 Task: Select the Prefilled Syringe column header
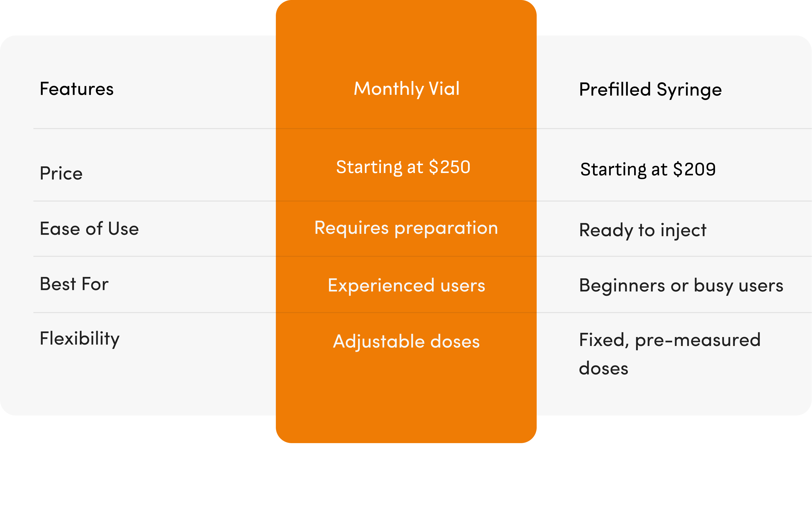650,90
